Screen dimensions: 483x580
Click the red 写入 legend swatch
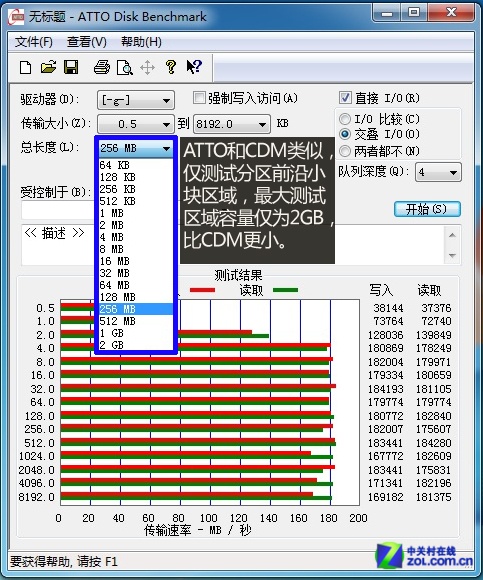[202, 290]
